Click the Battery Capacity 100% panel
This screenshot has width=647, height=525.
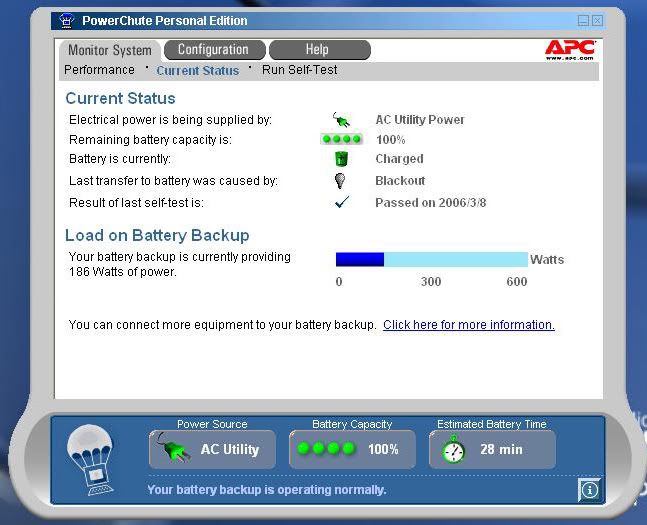[x=352, y=449]
